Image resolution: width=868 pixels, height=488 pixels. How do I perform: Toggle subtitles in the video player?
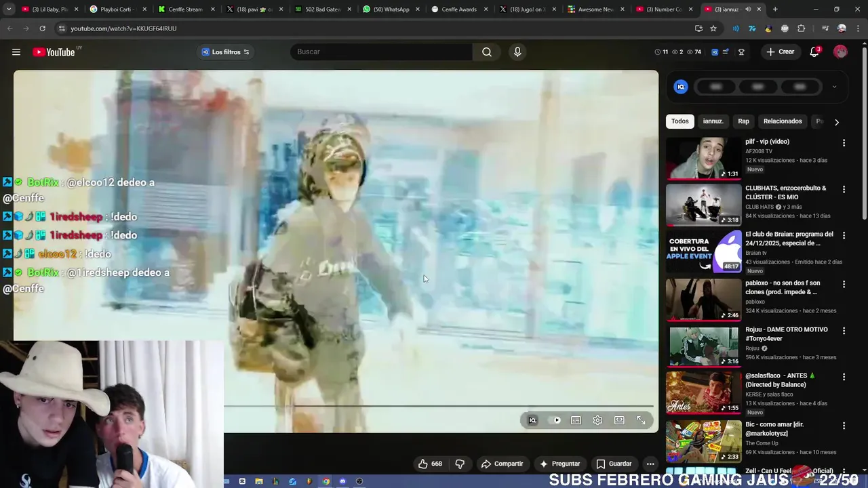(576, 420)
